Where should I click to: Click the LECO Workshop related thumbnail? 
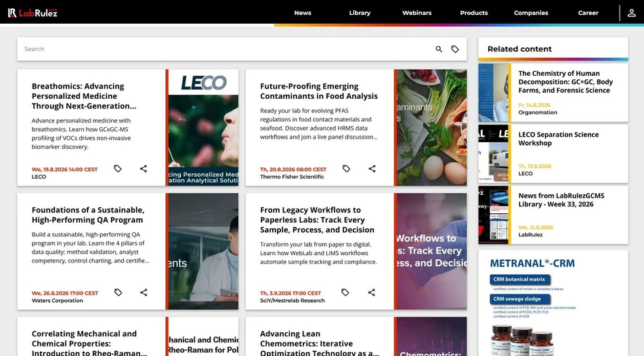(x=493, y=154)
